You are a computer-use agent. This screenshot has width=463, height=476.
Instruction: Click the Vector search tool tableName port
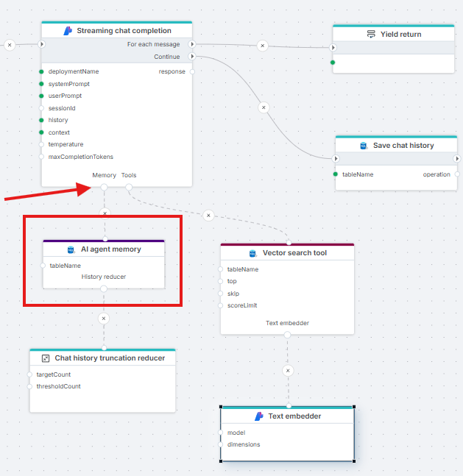pyautogui.click(x=221, y=269)
